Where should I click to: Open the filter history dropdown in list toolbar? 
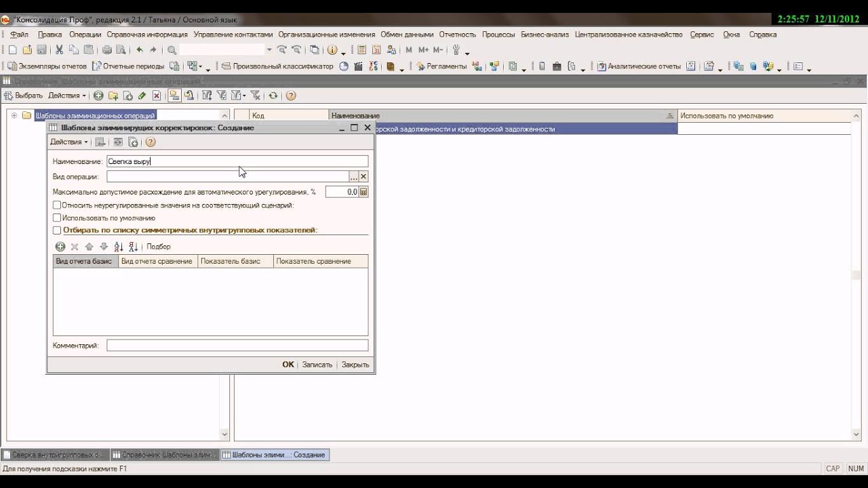tap(238, 96)
